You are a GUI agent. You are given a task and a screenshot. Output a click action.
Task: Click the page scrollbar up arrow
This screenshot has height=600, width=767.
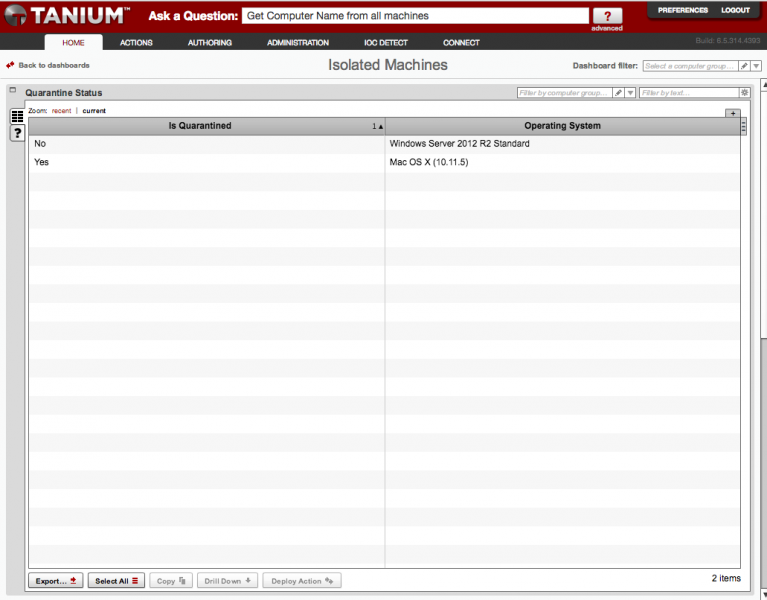pyautogui.click(x=764, y=84)
